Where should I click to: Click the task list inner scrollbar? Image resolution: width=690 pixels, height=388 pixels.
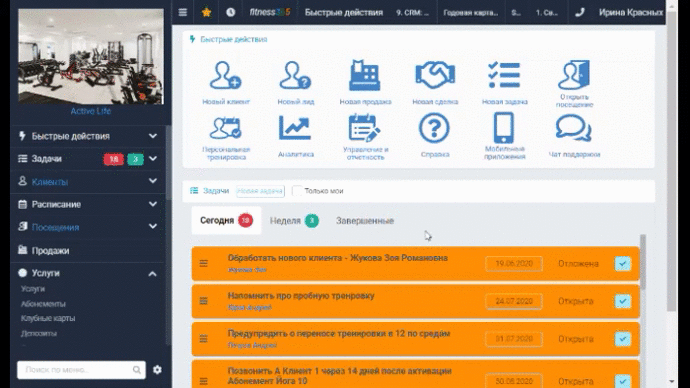642,262
